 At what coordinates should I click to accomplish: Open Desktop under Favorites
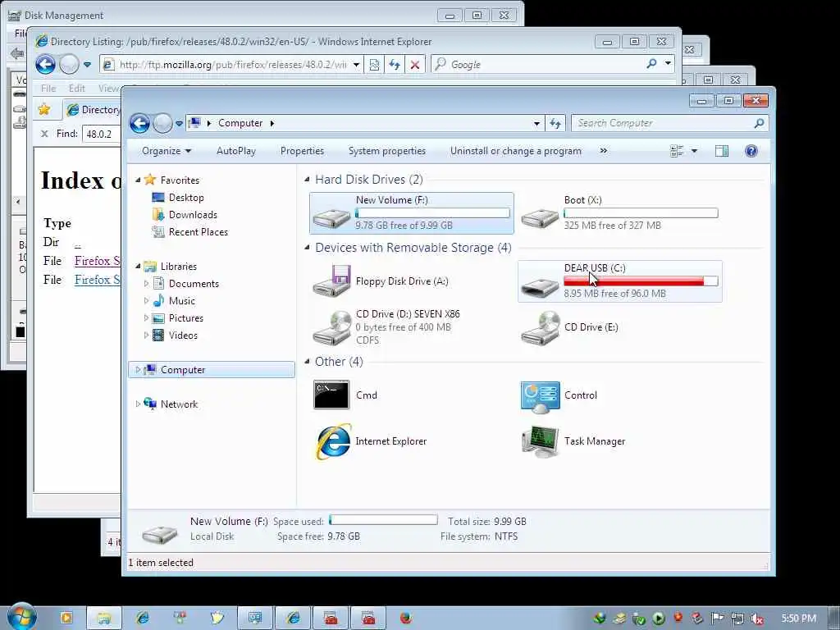click(186, 198)
